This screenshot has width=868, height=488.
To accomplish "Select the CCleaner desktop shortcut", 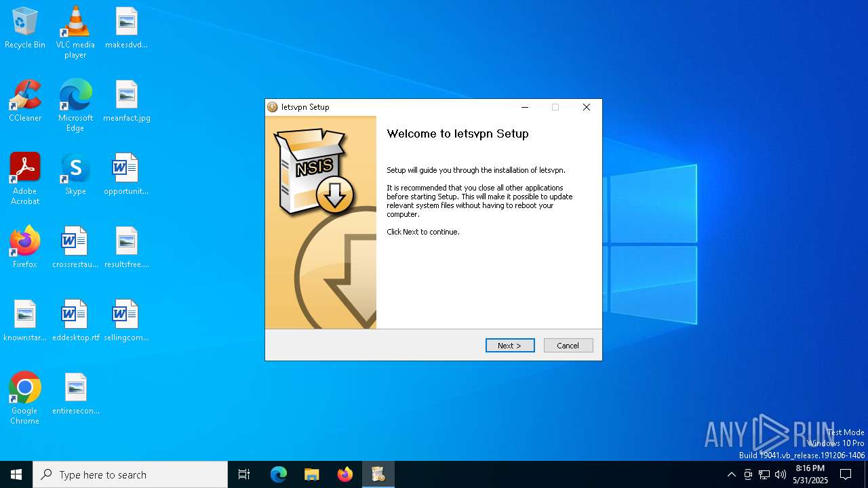I will pyautogui.click(x=25, y=102).
